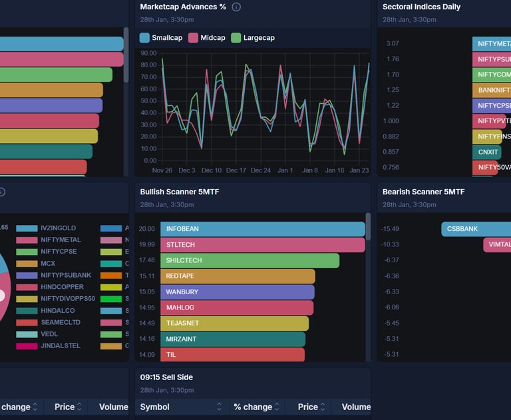Click the Bullish Scanner panel scrollbar

pos(368,226)
